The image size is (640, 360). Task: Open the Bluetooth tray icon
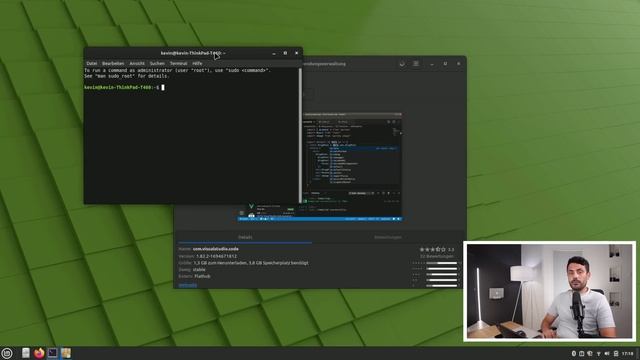(x=573, y=353)
